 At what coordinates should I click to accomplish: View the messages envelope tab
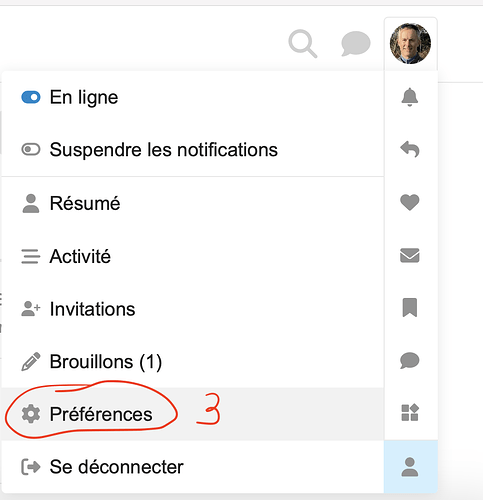tap(410, 255)
